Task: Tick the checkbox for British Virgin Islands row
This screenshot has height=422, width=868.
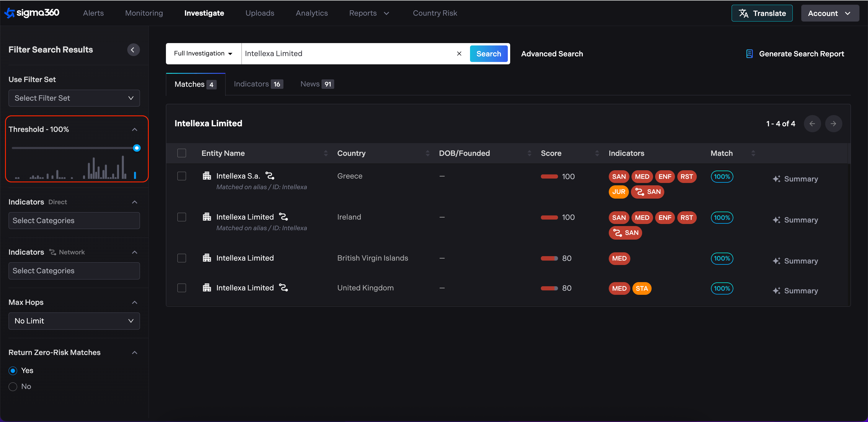Action: (182, 258)
